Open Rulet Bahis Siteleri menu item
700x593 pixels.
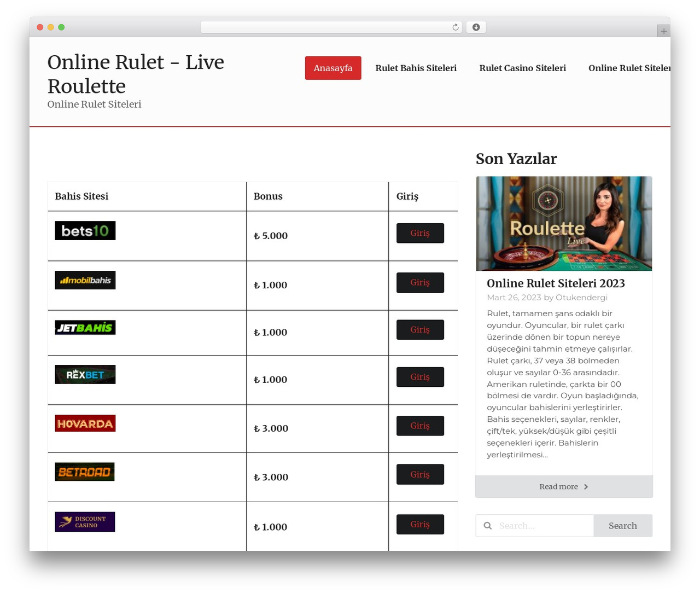416,68
